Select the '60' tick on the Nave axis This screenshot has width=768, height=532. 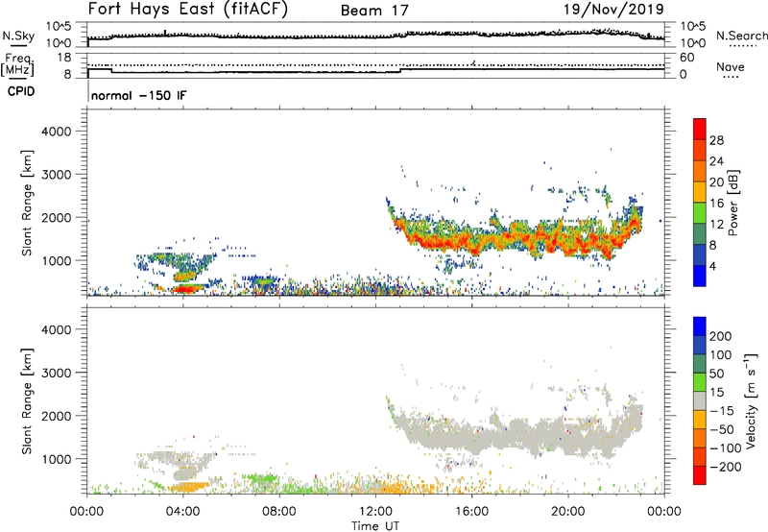tap(686, 58)
